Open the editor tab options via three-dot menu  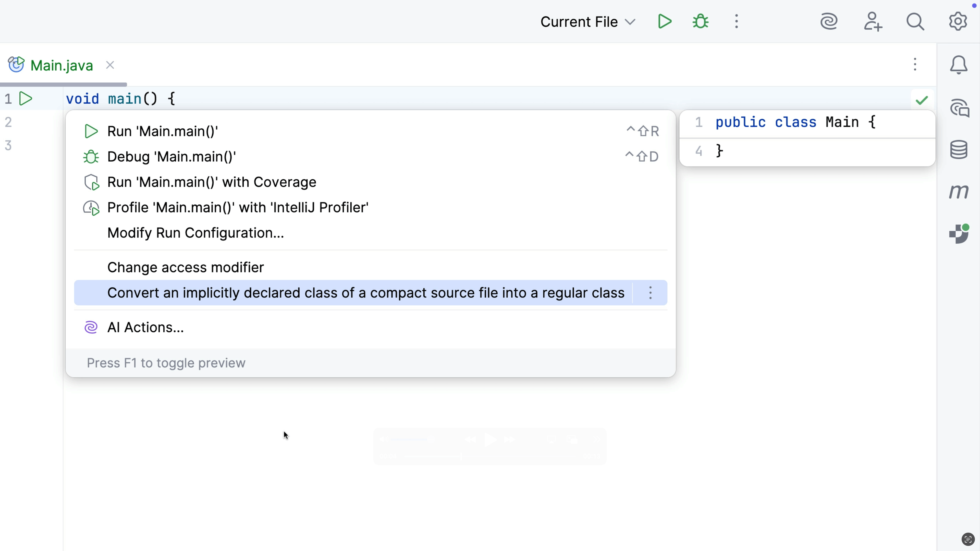coord(915,65)
